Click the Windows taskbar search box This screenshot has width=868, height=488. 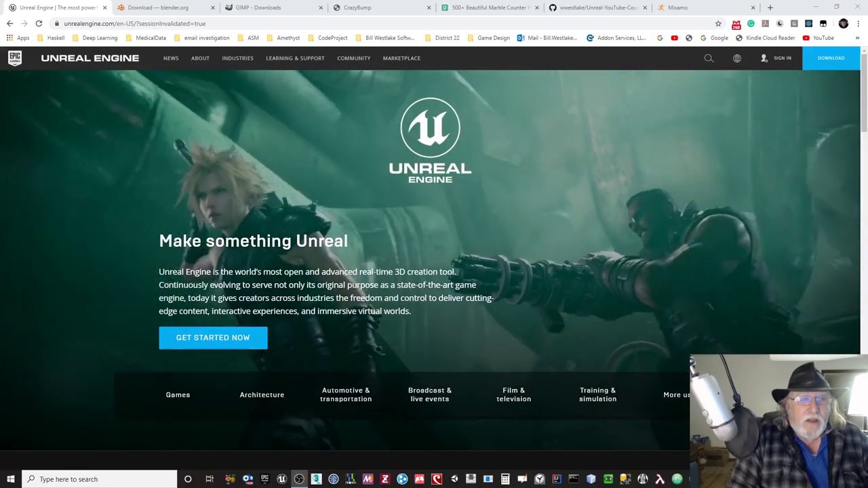(100, 479)
